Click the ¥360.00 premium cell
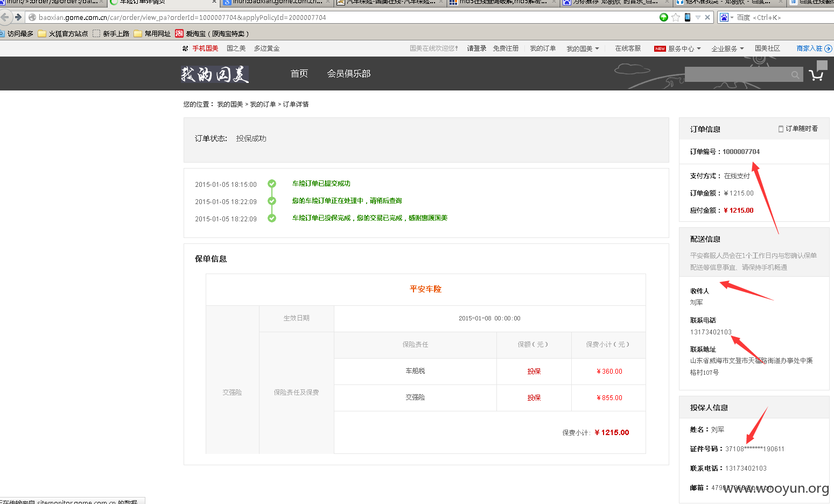 609,372
